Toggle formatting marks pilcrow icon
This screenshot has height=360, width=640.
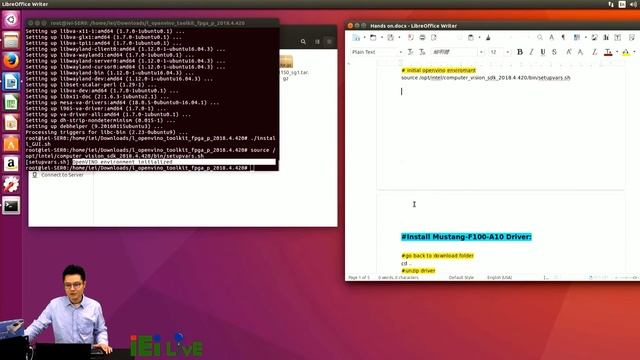[563, 38]
